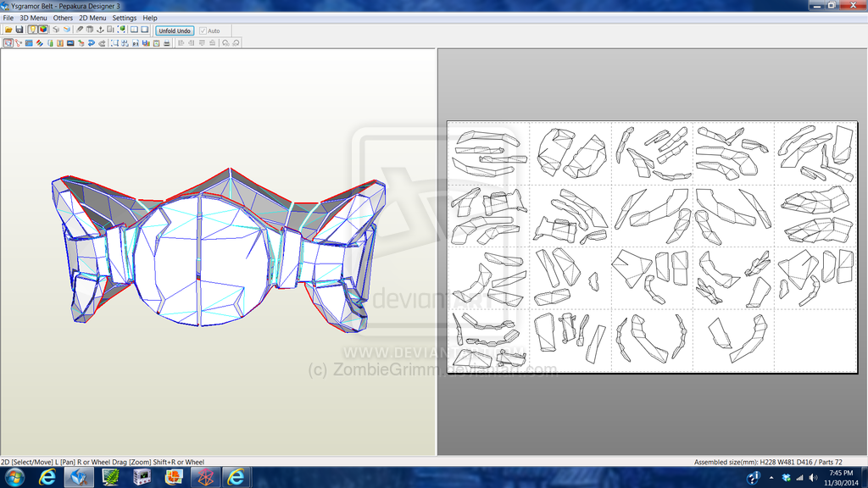Viewport: 868px width, 488px height.
Task: Open the Settings menu
Action: point(124,18)
